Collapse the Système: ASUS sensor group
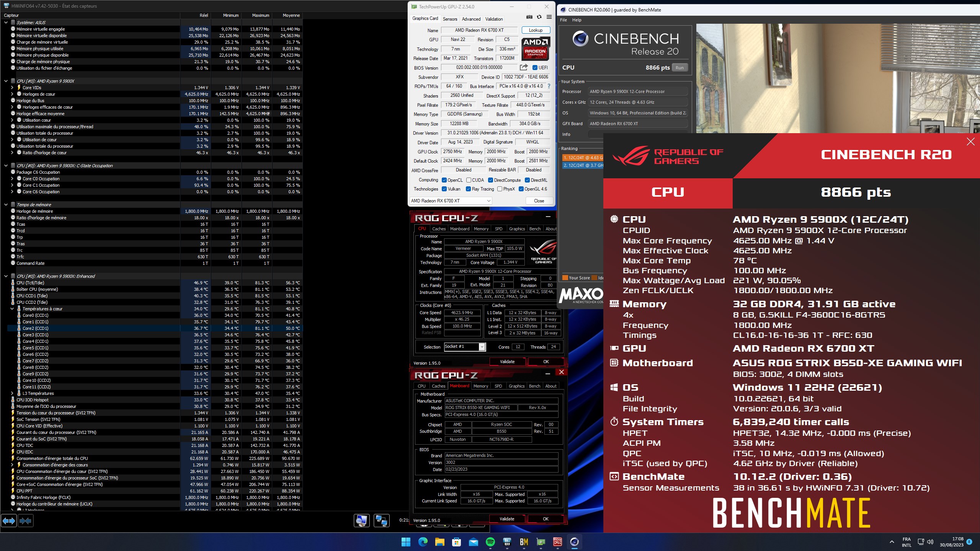 coord(6,23)
